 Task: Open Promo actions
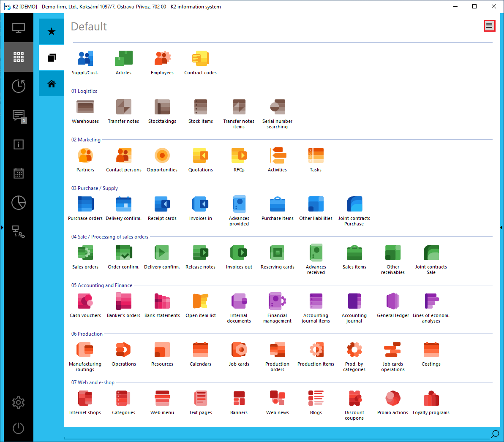(393, 402)
